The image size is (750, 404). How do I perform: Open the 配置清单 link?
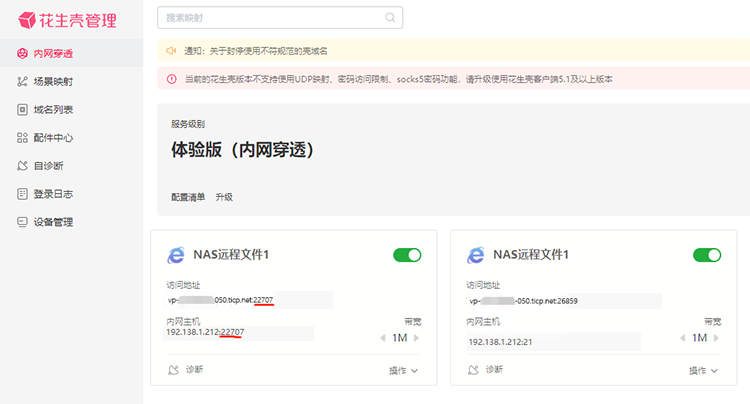(188, 197)
